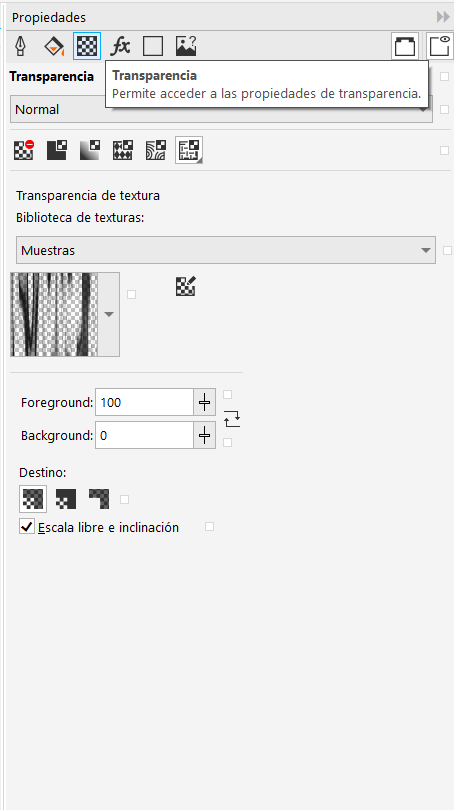Open the texture thumbnail picker arrow
The width and height of the screenshot is (454, 810).
(x=108, y=315)
